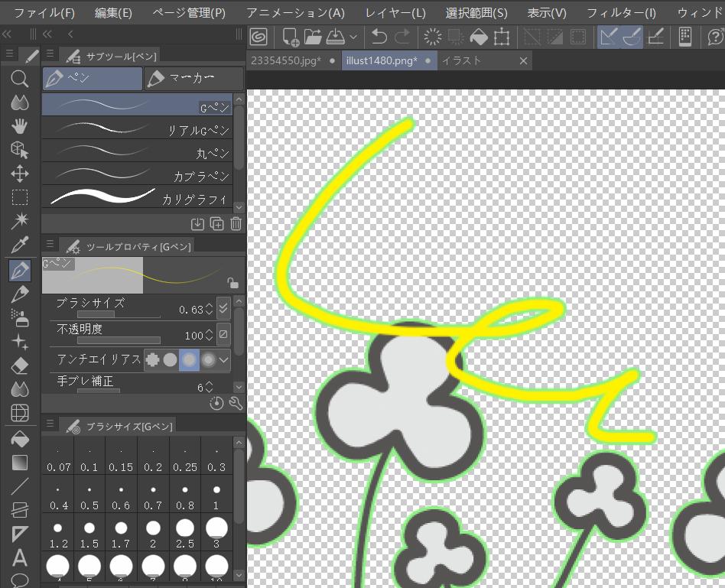
Task: Open sub tool detail wrench icon
Action: click(236, 403)
